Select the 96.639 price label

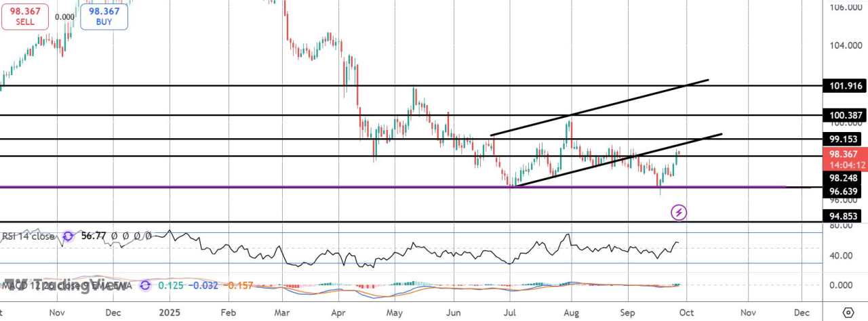click(x=844, y=192)
